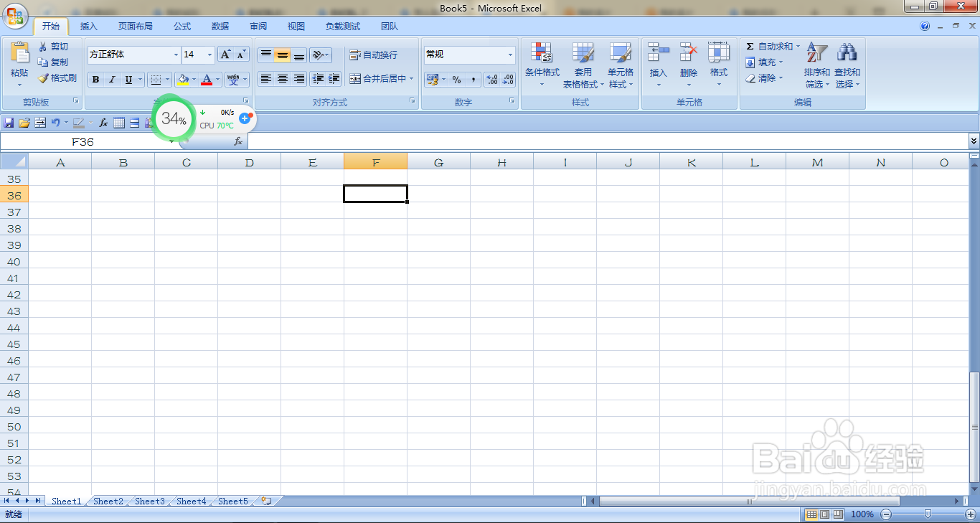This screenshot has width=980, height=523.
Task: Increase indent
Action: pyautogui.click(x=334, y=79)
